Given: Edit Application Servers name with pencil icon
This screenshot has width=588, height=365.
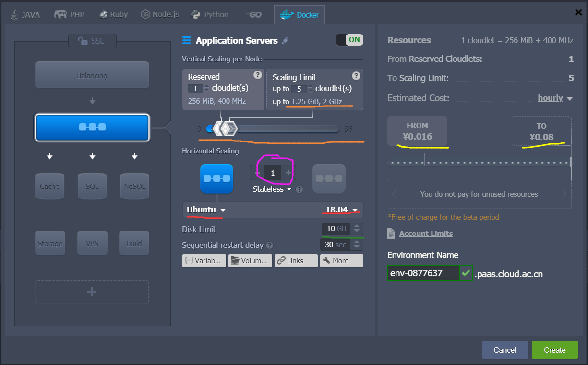Looking at the screenshot, I should (x=285, y=41).
